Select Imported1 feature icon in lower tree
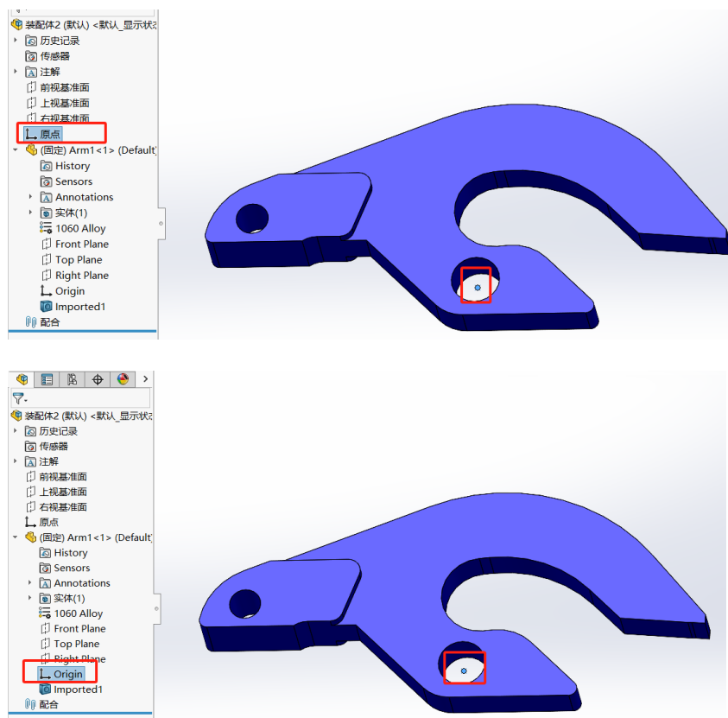This screenshot has width=728, height=718. (46, 689)
